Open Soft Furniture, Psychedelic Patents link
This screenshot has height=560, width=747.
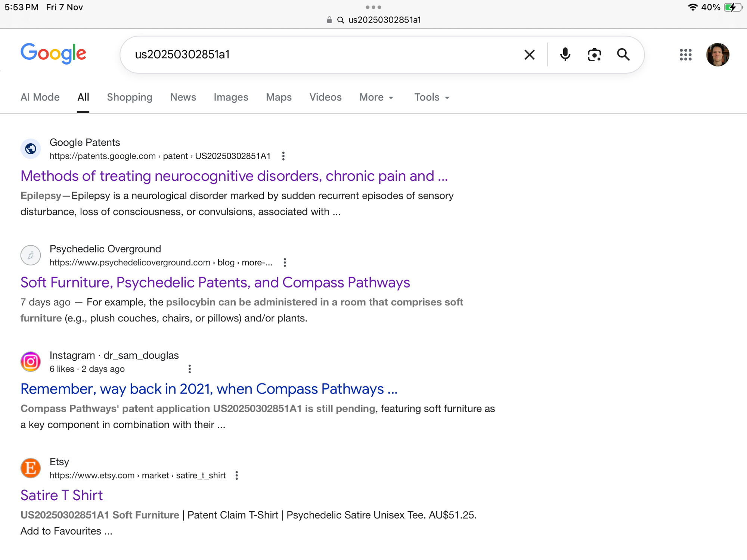point(215,282)
